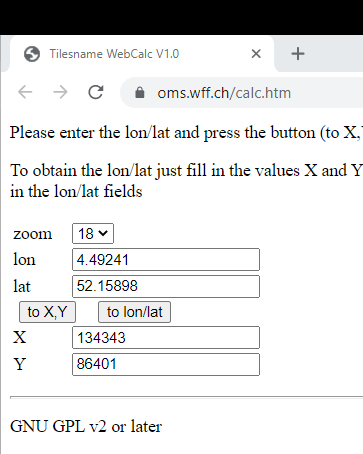Image resolution: width=363 pixels, height=454 pixels.
Task: Focus the lat input field
Action: pyautogui.click(x=166, y=286)
